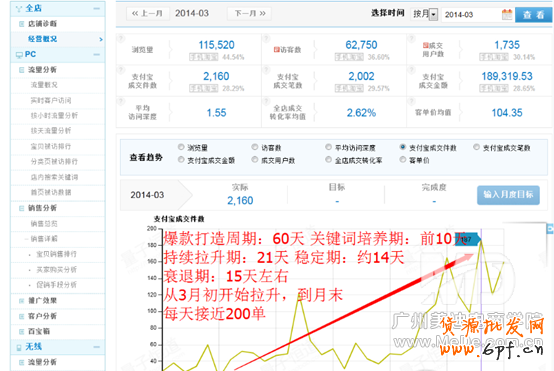This screenshot has width=554, height=371.
Task: Open 宝贝被访排行 in the sidebar
Action: coord(51,147)
